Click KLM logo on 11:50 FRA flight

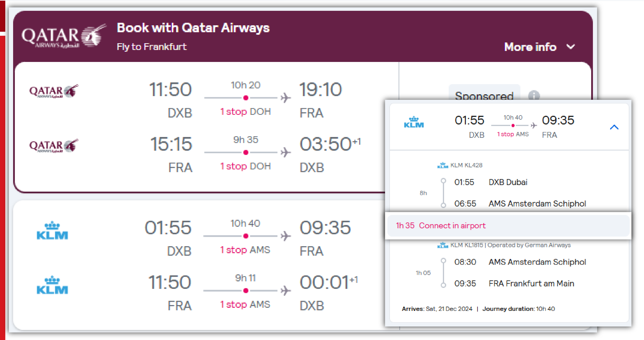52,285
